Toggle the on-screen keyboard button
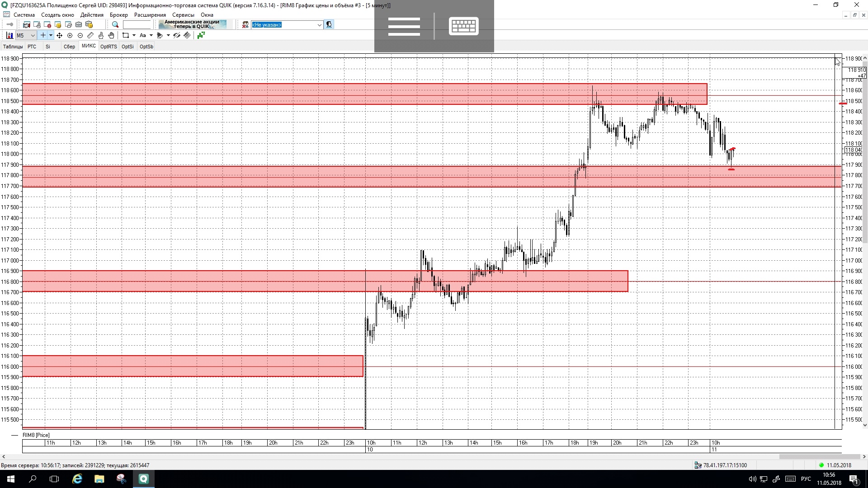This screenshot has width=868, height=488. tap(463, 26)
